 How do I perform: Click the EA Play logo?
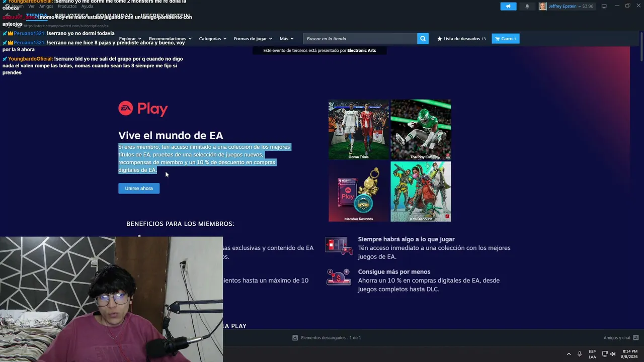point(143,109)
